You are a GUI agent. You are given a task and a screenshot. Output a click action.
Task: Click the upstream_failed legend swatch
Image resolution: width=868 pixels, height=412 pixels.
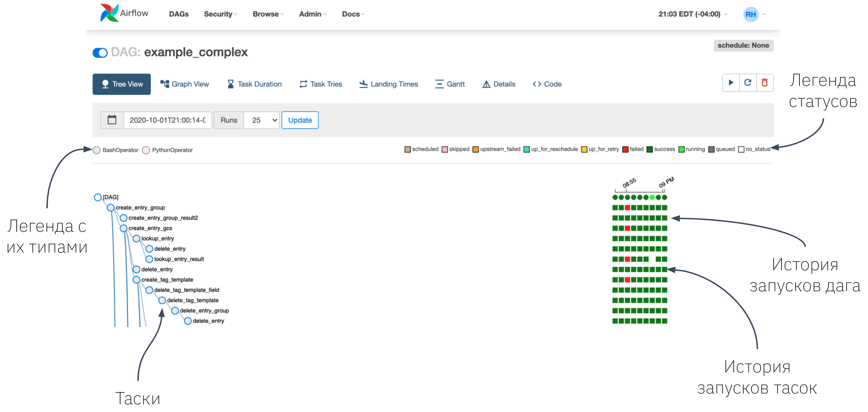475,149
